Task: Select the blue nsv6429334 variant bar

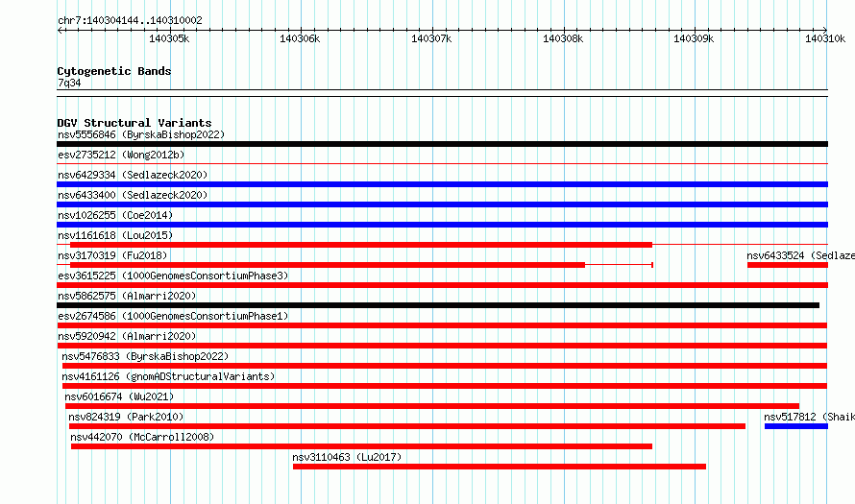Action: tap(442, 184)
